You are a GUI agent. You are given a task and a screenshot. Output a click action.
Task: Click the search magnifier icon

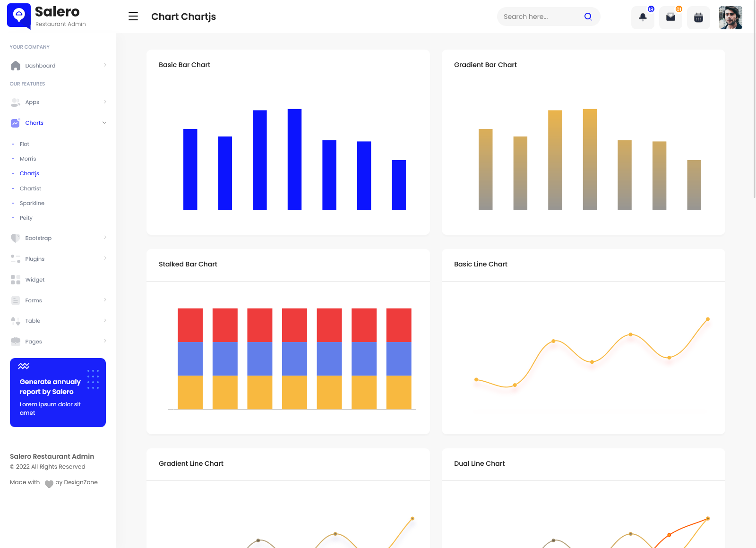[588, 17]
